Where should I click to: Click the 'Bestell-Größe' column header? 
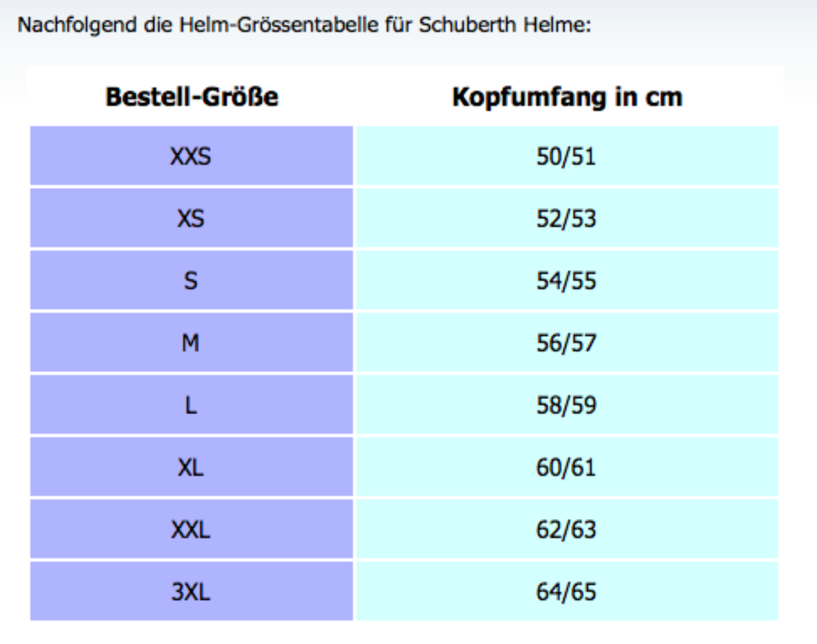click(x=192, y=97)
